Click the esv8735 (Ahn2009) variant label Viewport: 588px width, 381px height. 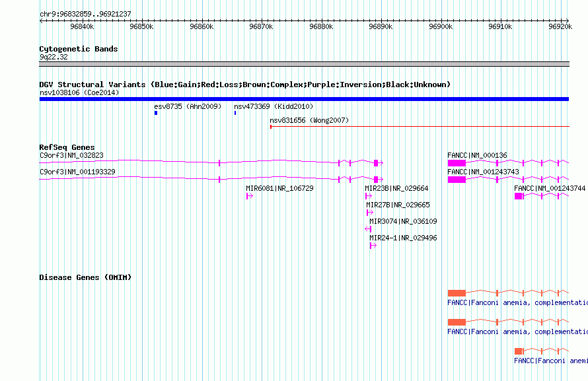(188, 106)
